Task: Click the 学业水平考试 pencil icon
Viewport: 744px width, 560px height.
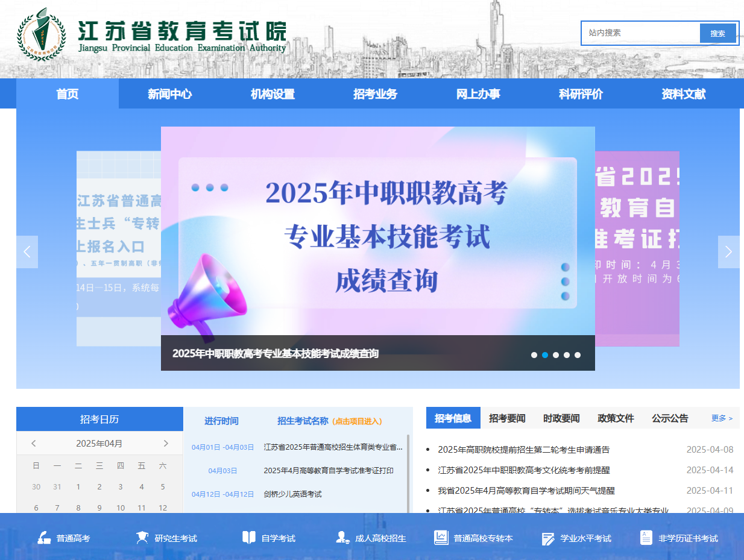Action: [547, 537]
